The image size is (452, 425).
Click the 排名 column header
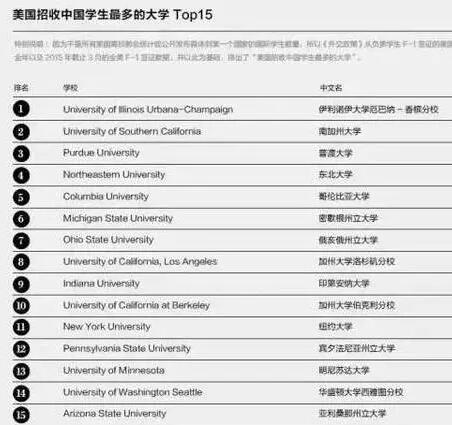(21, 88)
